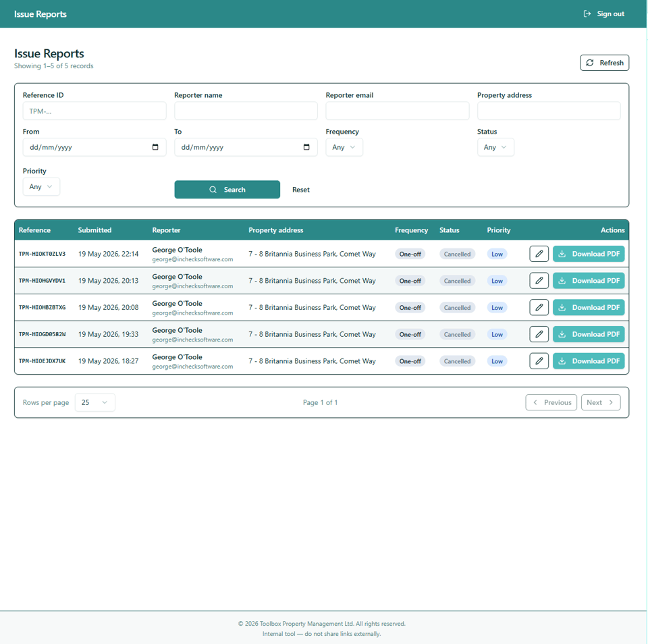This screenshot has height=644, width=648.
Task: Download PDF for TPM-HIOGD0582W
Action: tap(589, 334)
